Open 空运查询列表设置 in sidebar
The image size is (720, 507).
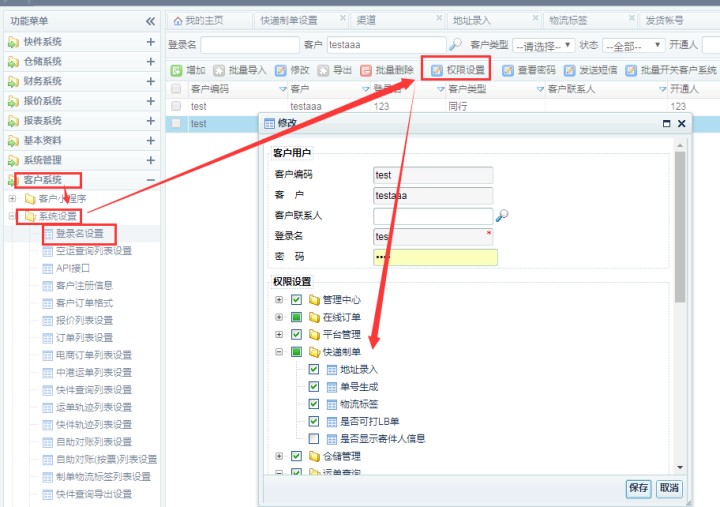94,251
